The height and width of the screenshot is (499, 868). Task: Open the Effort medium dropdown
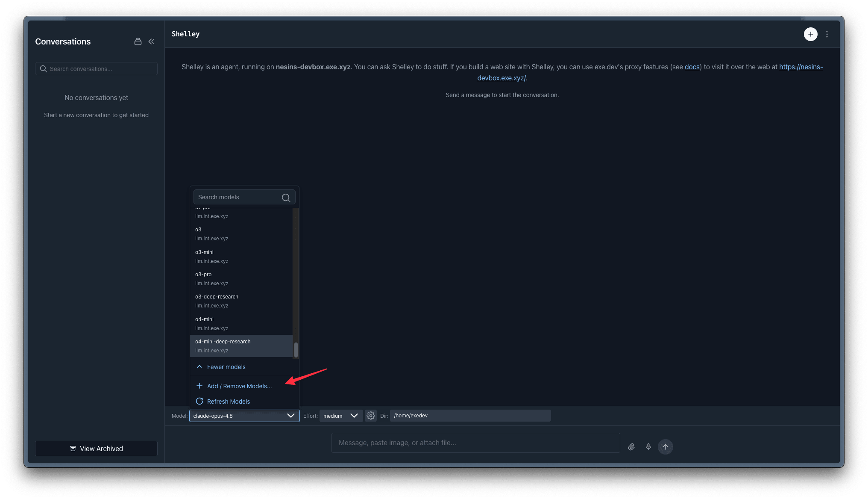[x=341, y=416]
